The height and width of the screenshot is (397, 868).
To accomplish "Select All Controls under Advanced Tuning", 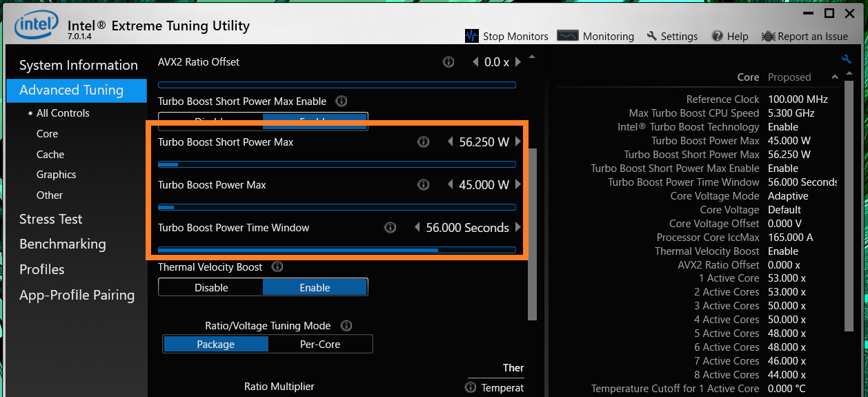I will (63, 113).
